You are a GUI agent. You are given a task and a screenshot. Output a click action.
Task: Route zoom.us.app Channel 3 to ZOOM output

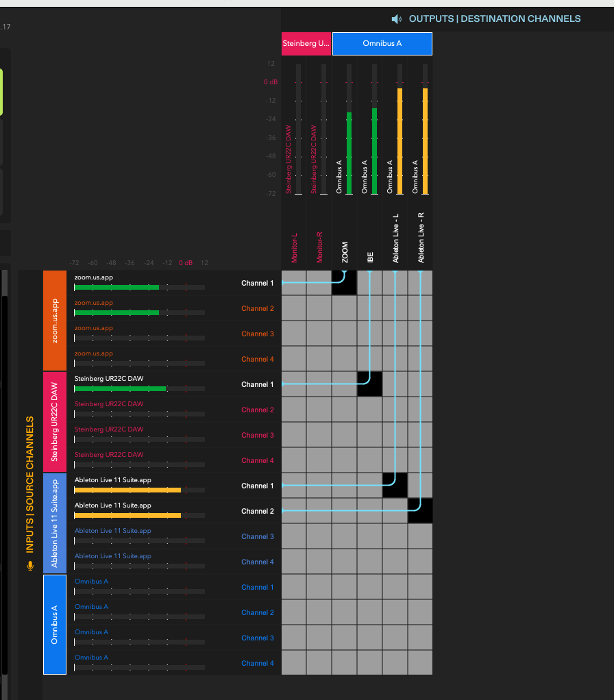(x=344, y=334)
